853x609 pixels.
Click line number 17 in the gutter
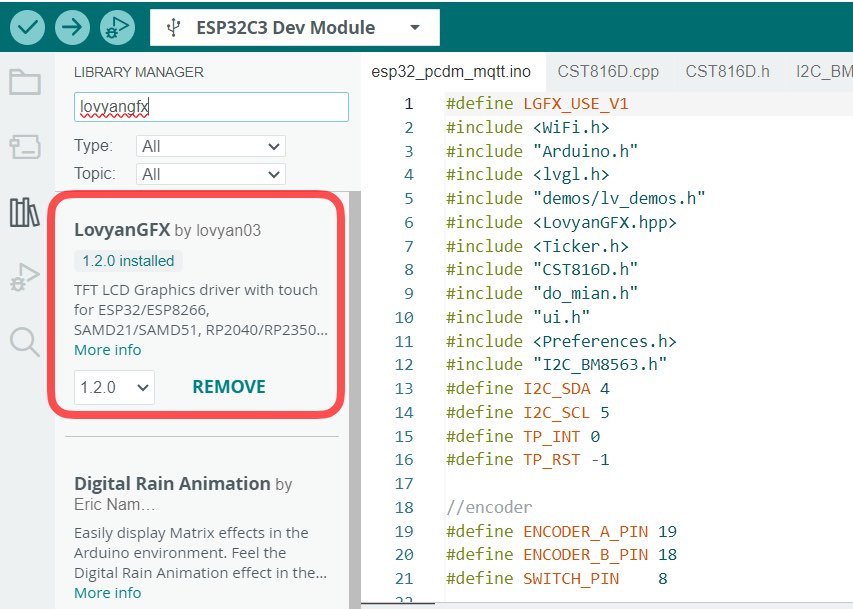(x=404, y=483)
